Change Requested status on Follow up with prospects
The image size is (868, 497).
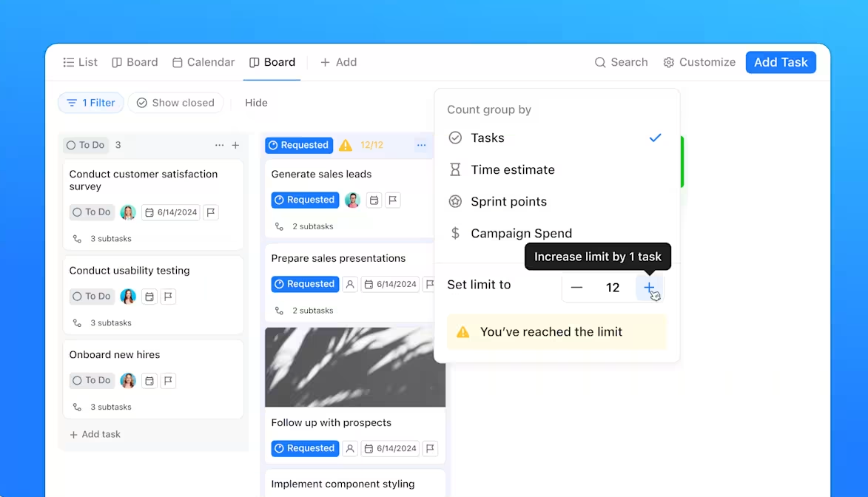305,448
